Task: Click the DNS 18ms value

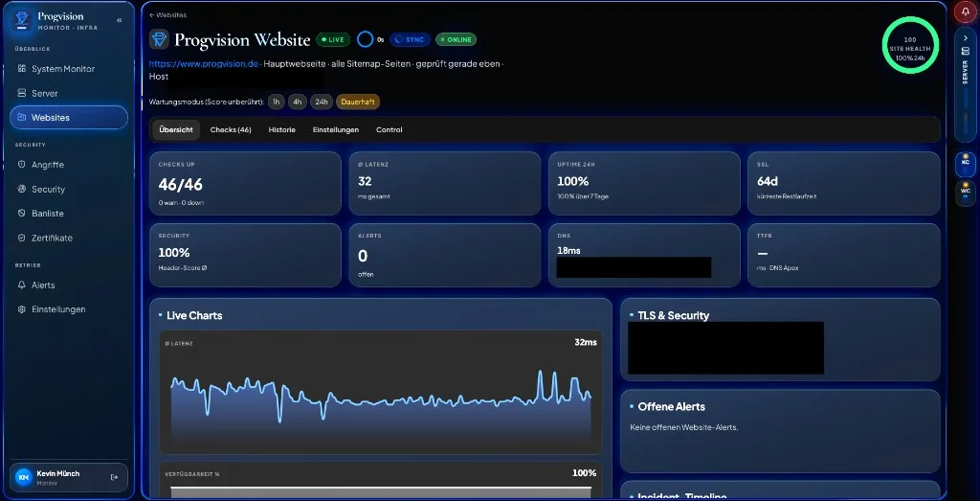Action: point(568,250)
